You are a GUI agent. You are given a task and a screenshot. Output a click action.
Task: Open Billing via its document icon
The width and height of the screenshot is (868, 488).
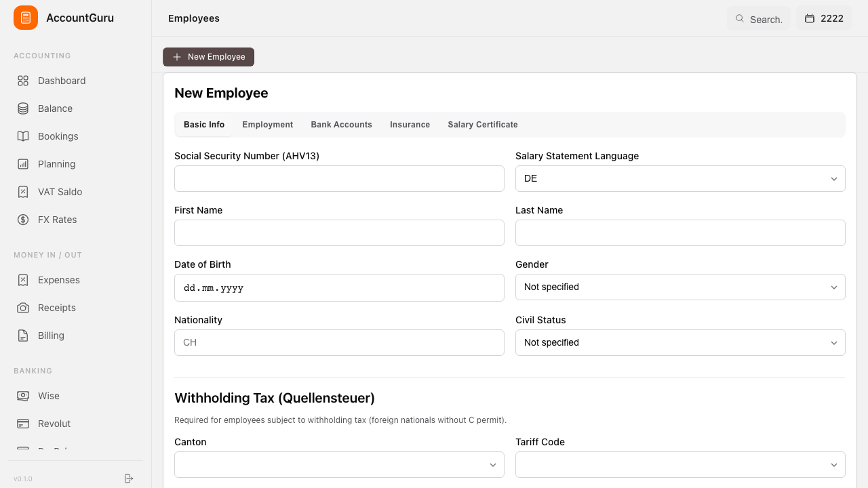23,335
